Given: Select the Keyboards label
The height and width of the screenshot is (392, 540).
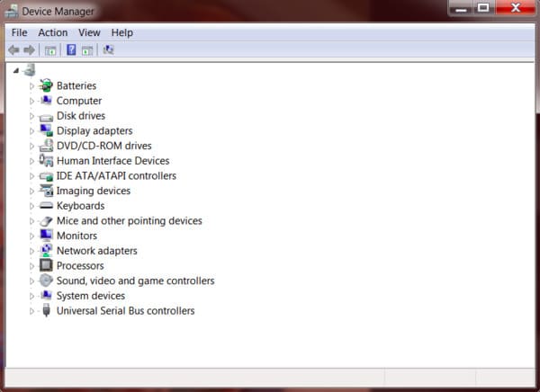Looking at the screenshot, I should click(x=81, y=206).
